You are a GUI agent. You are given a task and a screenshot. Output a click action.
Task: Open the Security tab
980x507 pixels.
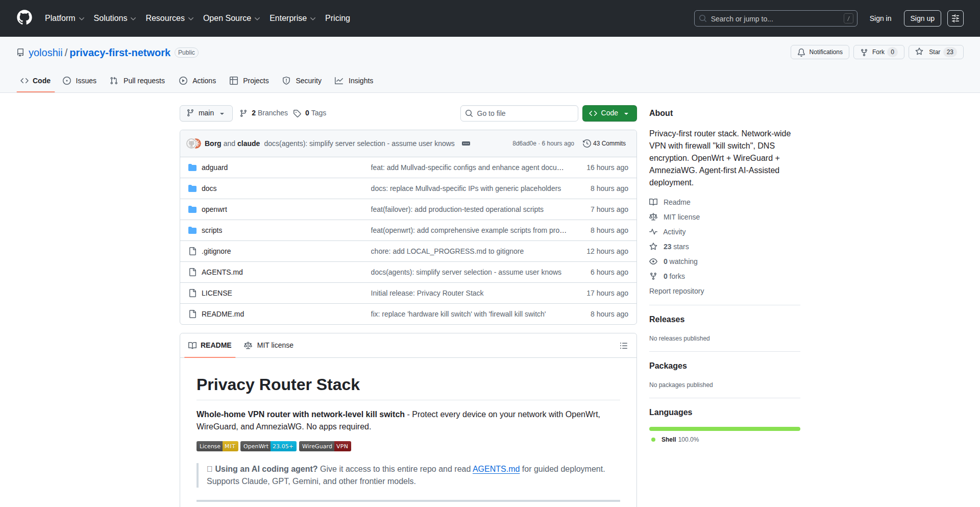(x=302, y=81)
